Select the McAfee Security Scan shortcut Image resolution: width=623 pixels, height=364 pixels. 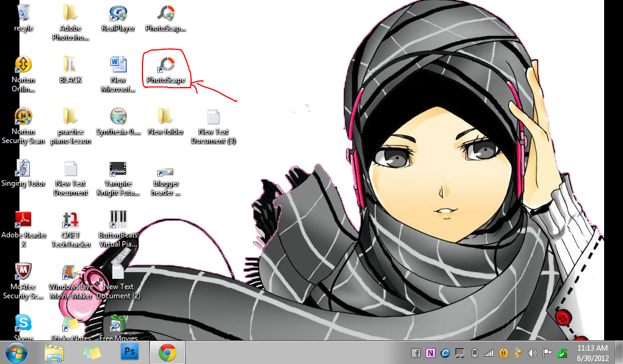pos(23,281)
